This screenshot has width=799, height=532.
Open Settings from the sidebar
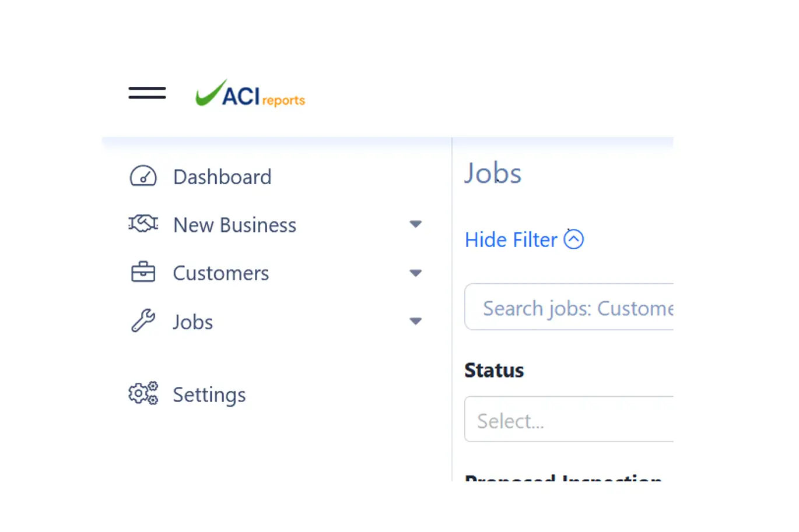(209, 395)
